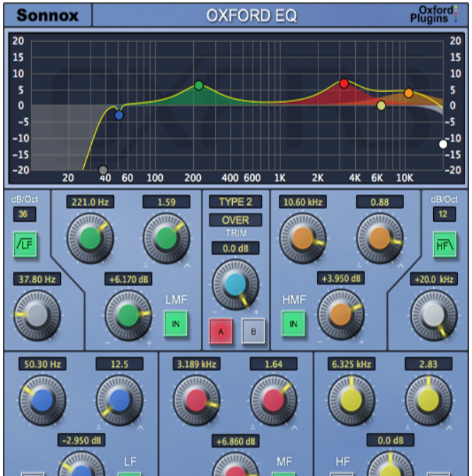Click the 12.5 Q value field
472x476 pixels.
click(x=120, y=364)
